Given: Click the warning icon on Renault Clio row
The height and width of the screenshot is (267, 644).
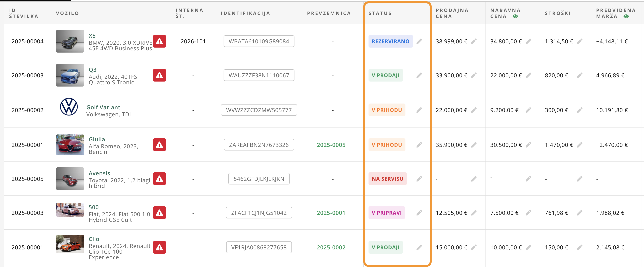Looking at the screenshot, I should [x=159, y=247].
